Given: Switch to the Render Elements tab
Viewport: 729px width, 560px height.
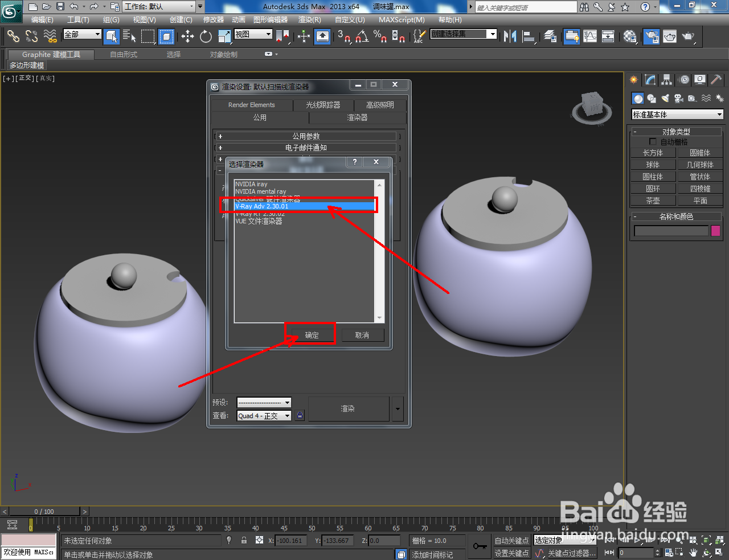Looking at the screenshot, I should coord(251,105).
